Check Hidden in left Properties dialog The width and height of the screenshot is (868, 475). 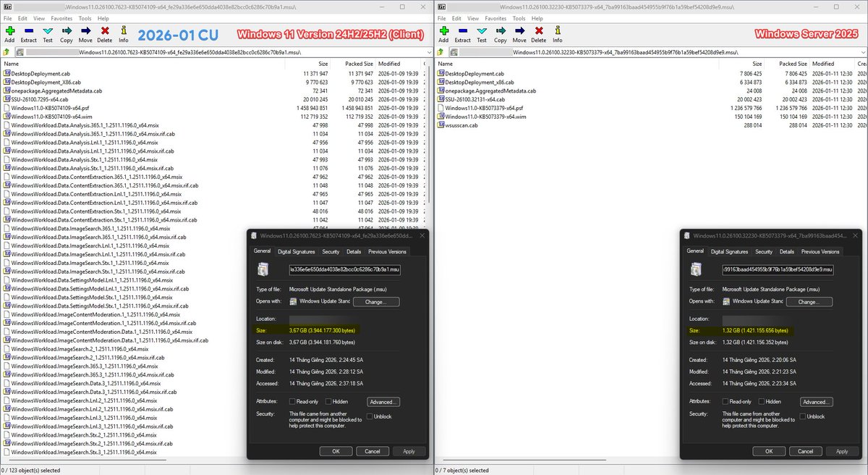pos(328,402)
